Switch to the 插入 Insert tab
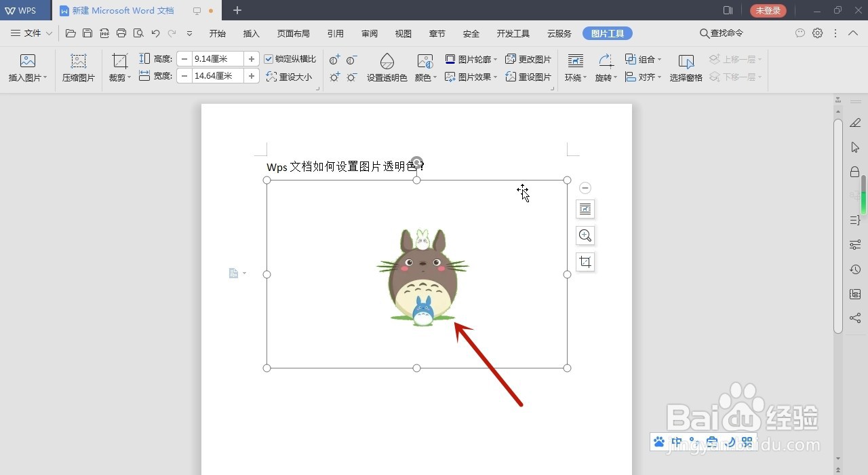 252,33
